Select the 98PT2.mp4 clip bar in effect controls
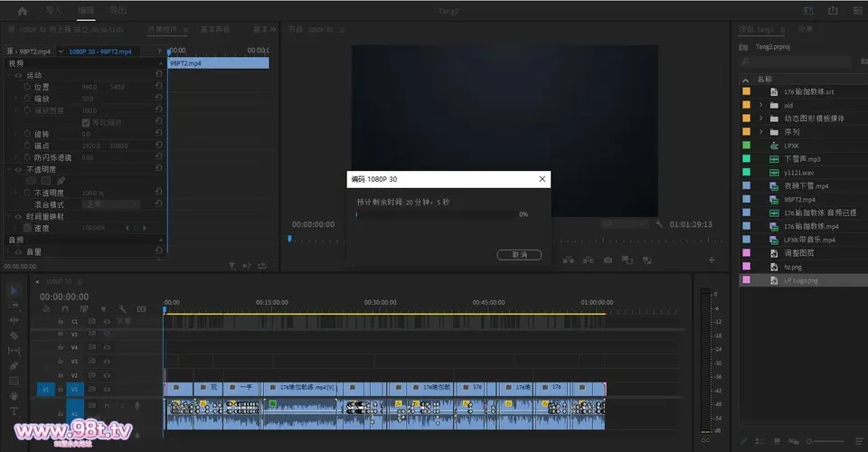 point(219,63)
